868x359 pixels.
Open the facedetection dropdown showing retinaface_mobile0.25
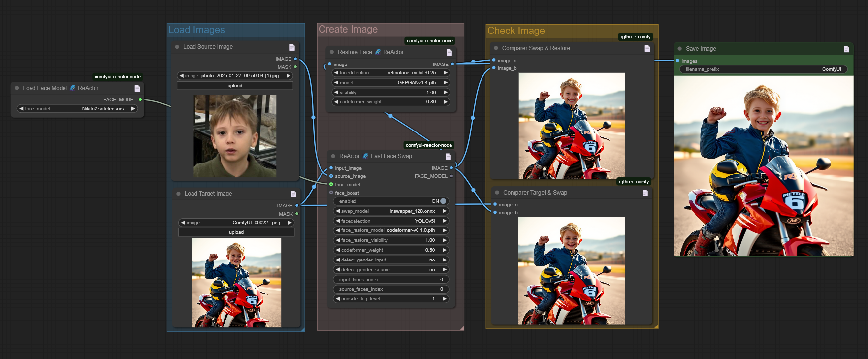coord(390,73)
